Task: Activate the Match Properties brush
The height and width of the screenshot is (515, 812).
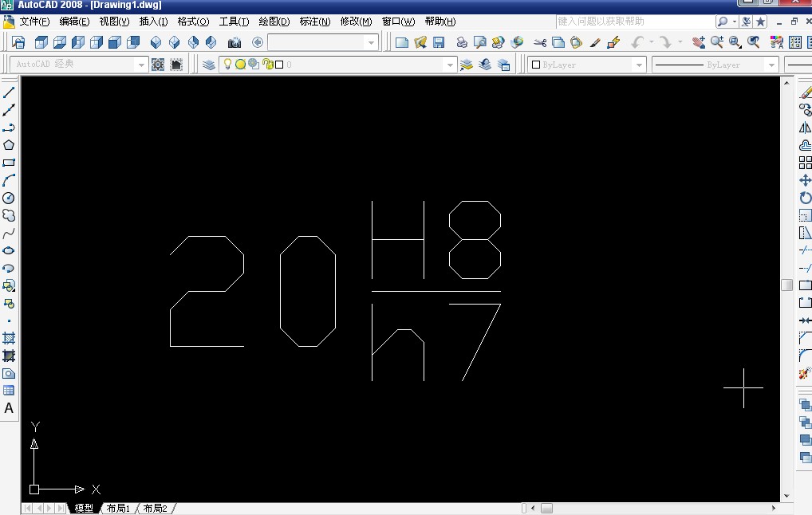Action: tap(595, 42)
